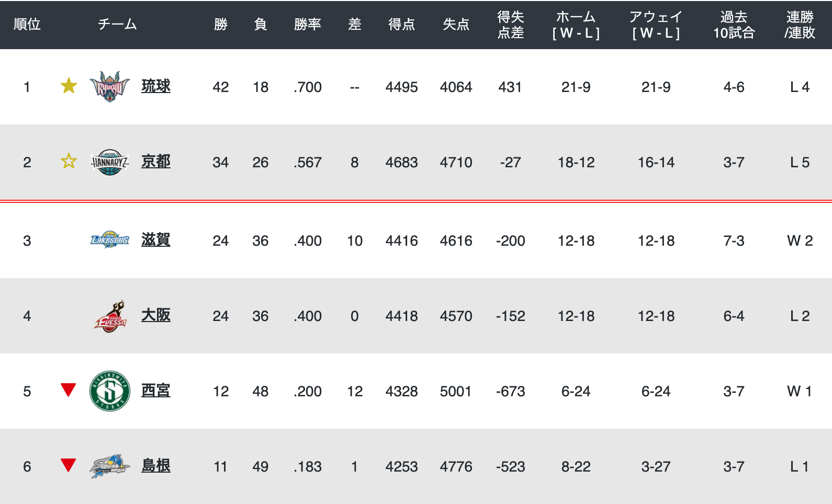Viewport: 832px width, 504px height.
Task: Click the Osaka Evessa team logo
Action: point(110,316)
